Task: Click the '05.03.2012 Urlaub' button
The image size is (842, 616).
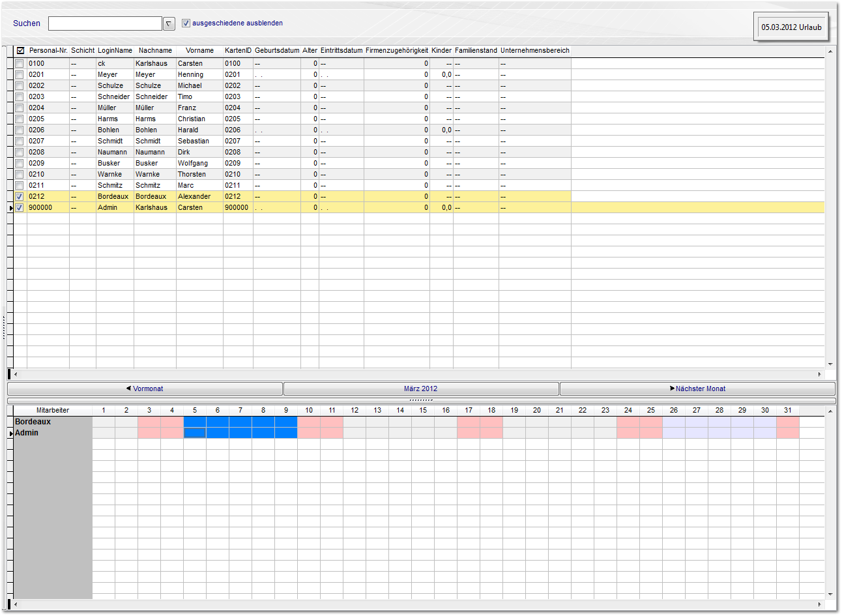Action: (791, 27)
